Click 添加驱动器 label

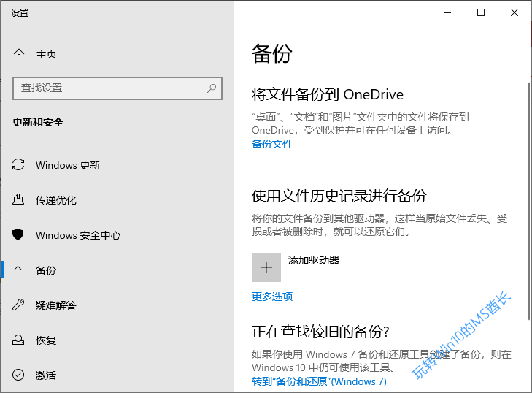(314, 260)
